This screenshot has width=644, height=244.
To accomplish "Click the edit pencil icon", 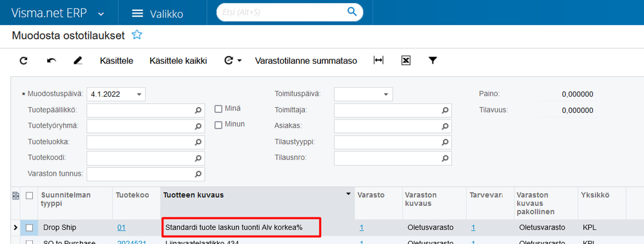I will [x=78, y=61].
